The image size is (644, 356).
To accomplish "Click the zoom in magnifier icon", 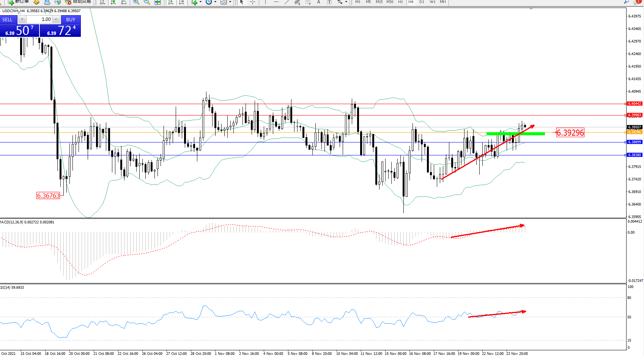I will (136, 2).
